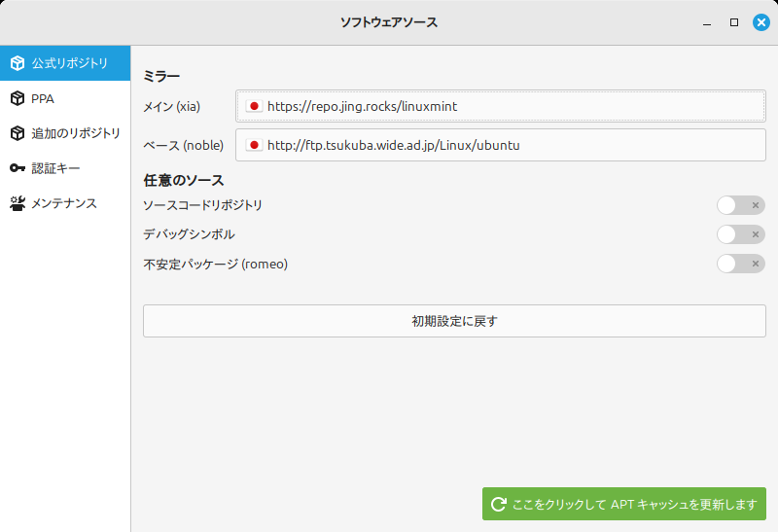Update the APT cache via green button

624,504
